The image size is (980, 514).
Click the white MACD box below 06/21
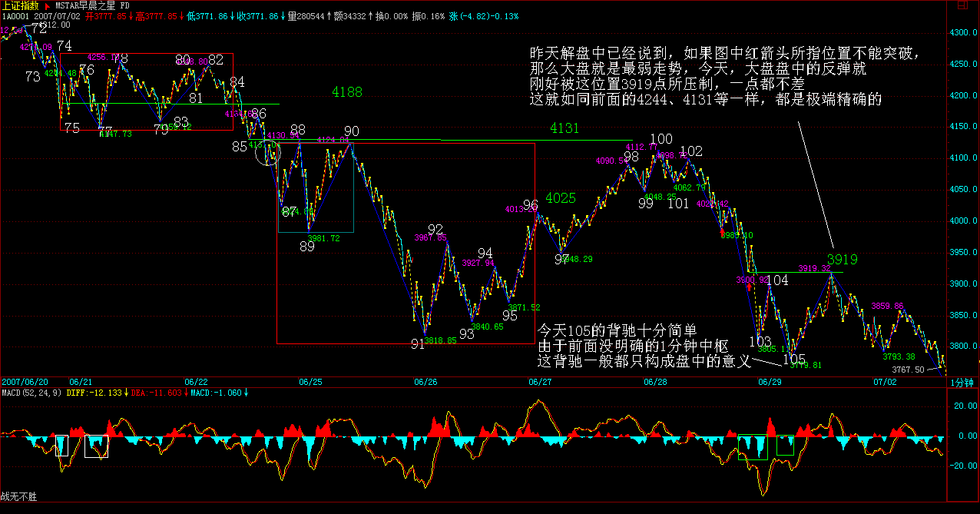click(97, 446)
